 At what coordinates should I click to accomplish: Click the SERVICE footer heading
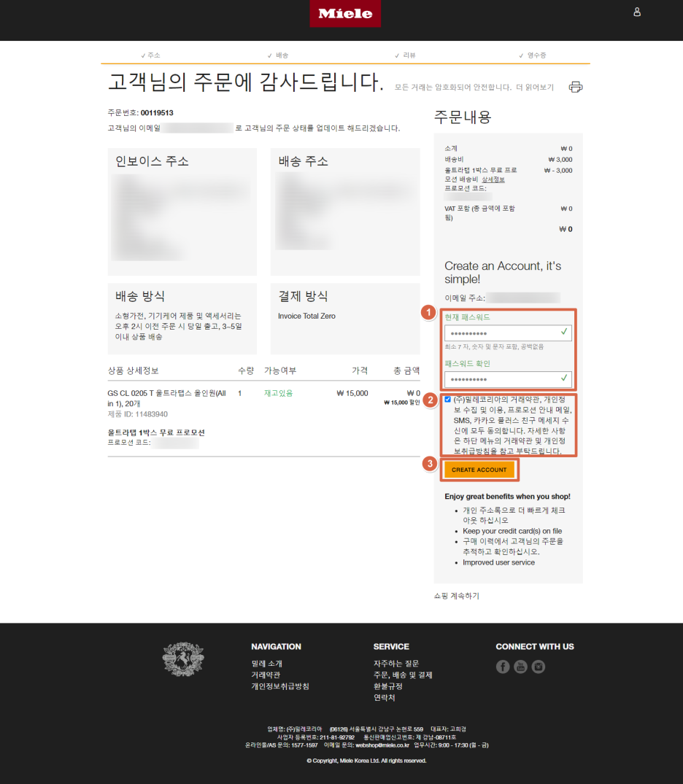pos(391,646)
